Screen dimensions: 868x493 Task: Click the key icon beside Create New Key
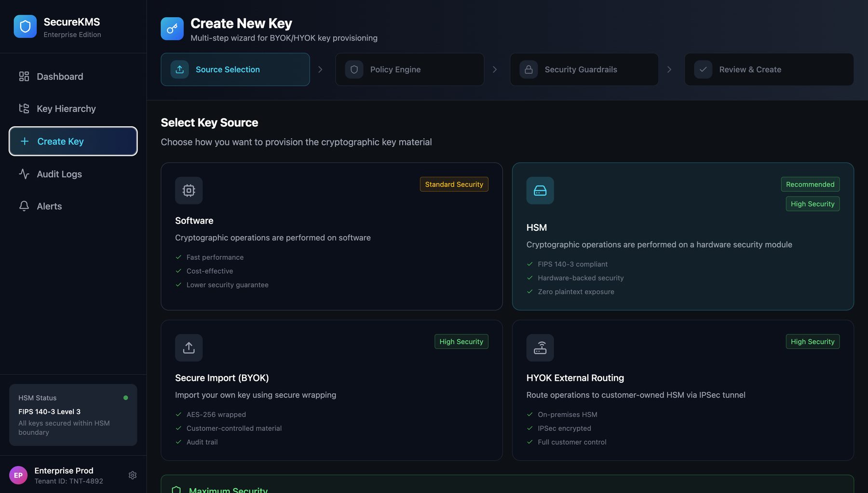[172, 29]
